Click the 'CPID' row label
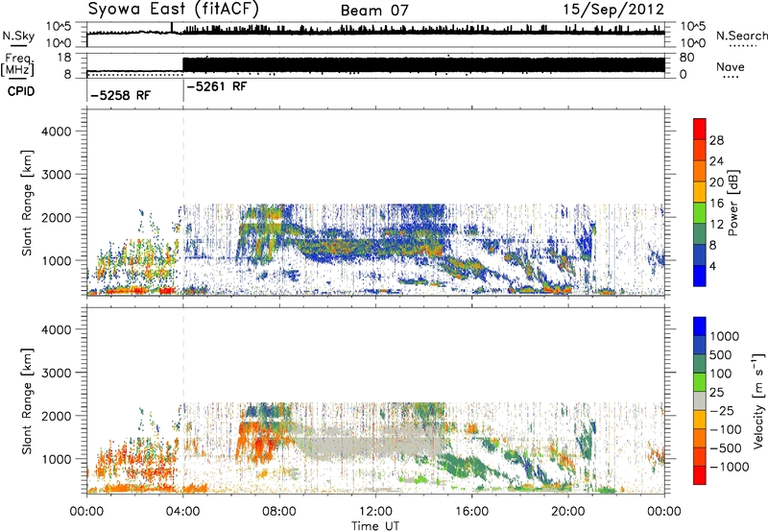This screenshot has width=768, height=532. pos(21,91)
